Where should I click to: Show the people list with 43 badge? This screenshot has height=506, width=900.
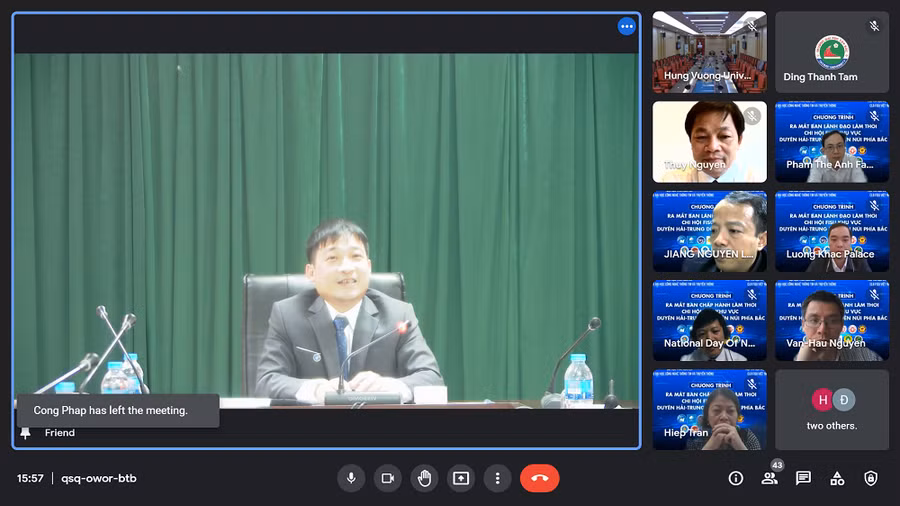click(x=769, y=478)
